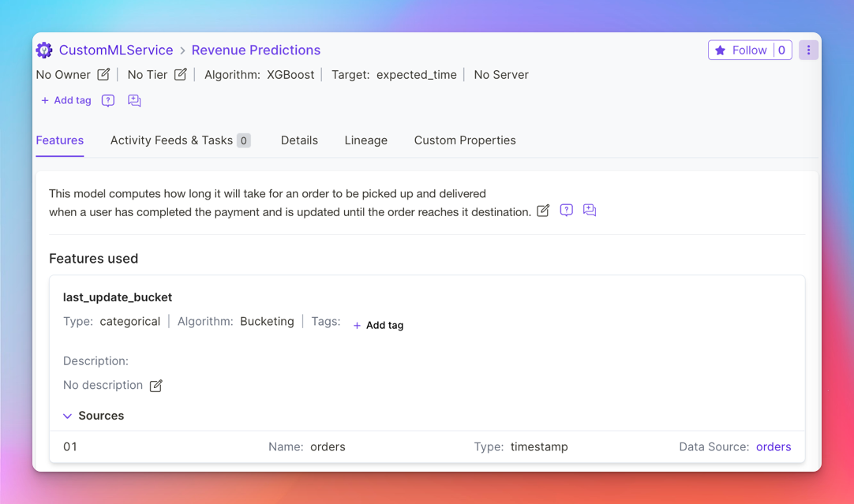Request description update icon
The height and width of the screenshot is (504, 854).
click(566, 211)
